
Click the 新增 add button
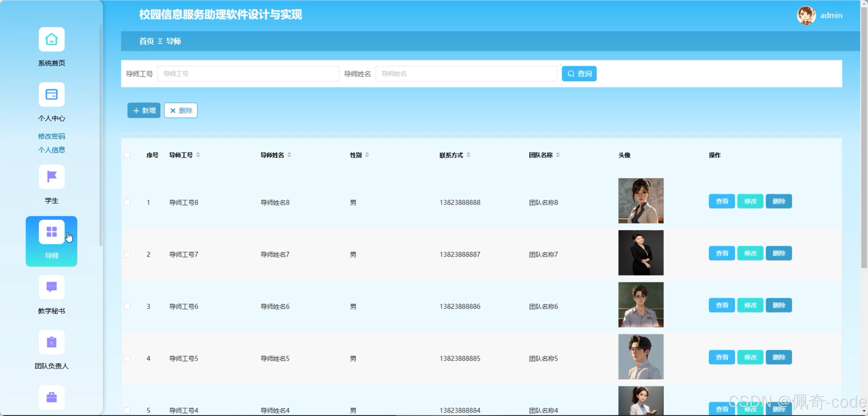pos(144,111)
